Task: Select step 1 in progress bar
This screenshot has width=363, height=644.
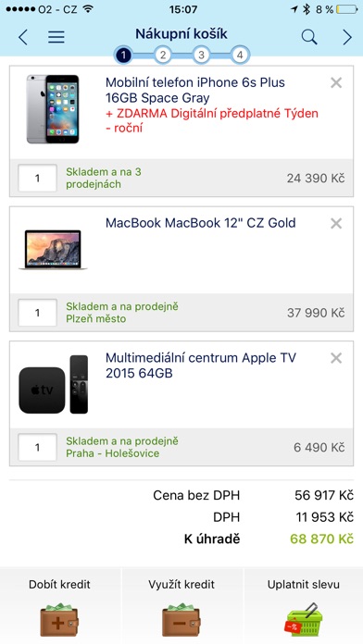Action: click(124, 55)
